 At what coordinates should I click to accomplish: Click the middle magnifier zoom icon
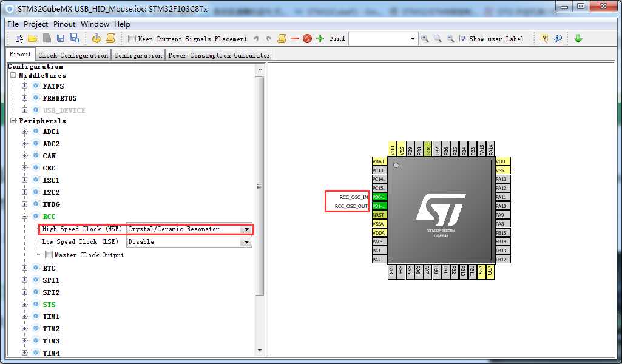(x=438, y=38)
